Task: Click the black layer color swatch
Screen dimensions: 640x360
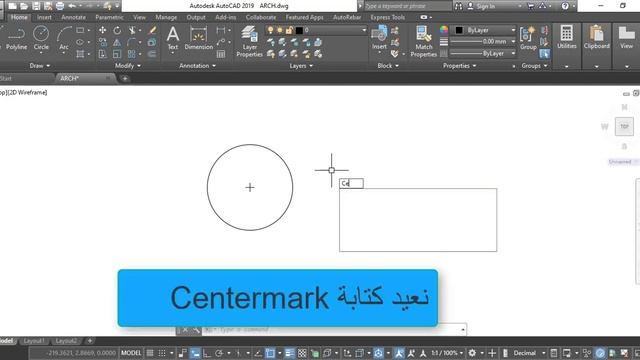Action: coord(299,30)
